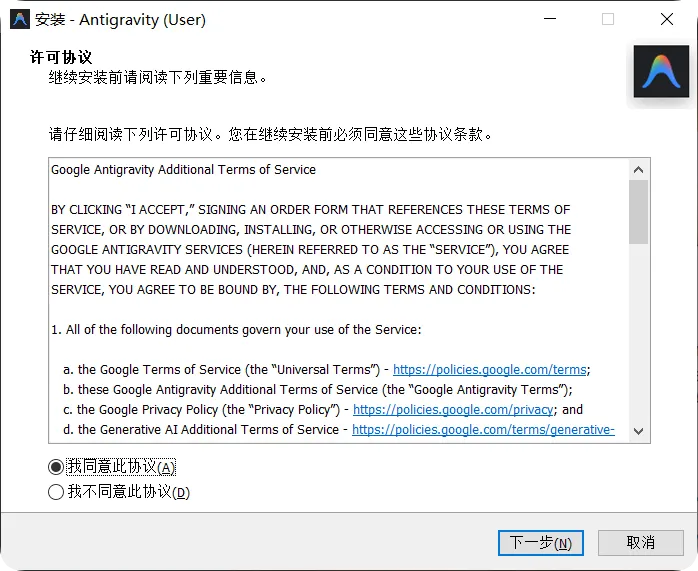The width and height of the screenshot is (698, 571).
Task: Click the 许可协议 page heading
Action: (61, 57)
